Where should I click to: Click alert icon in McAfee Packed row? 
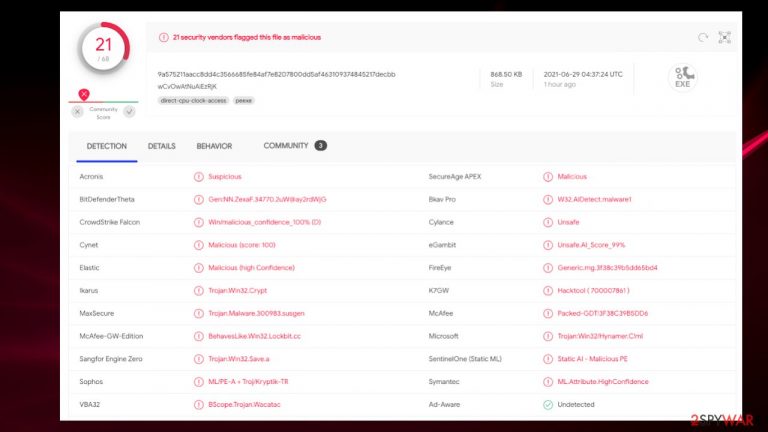(x=548, y=313)
